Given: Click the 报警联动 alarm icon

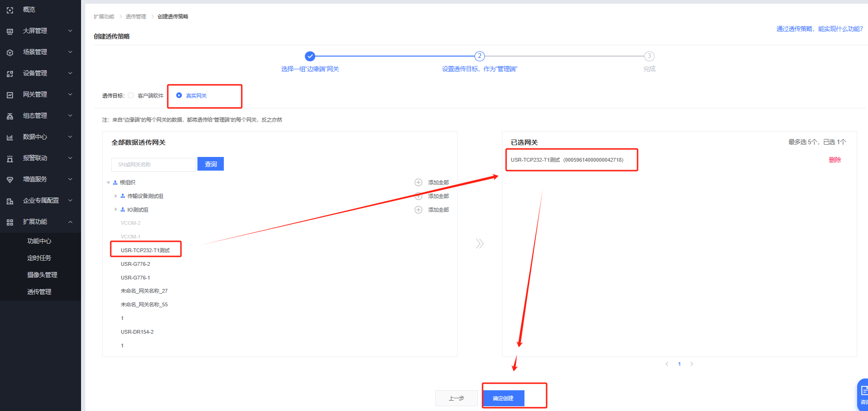Looking at the screenshot, I should [10, 158].
